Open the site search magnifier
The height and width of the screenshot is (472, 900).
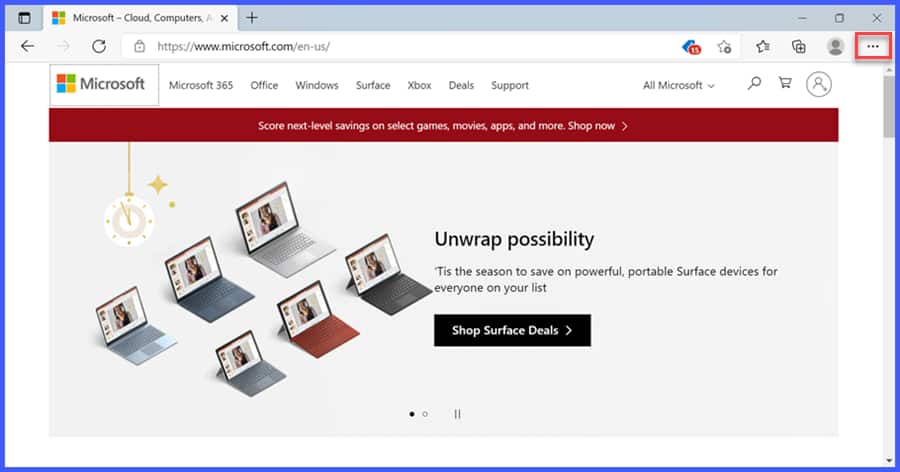tap(754, 83)
